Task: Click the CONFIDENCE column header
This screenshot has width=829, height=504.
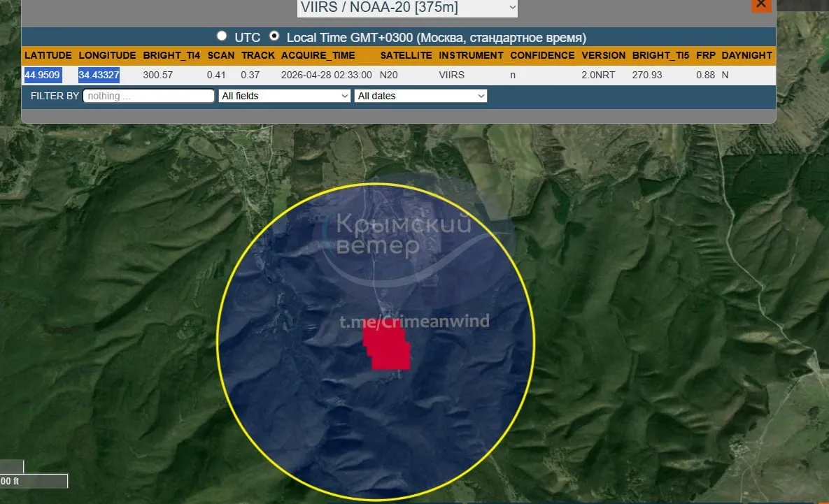Action: click(542, 55)
